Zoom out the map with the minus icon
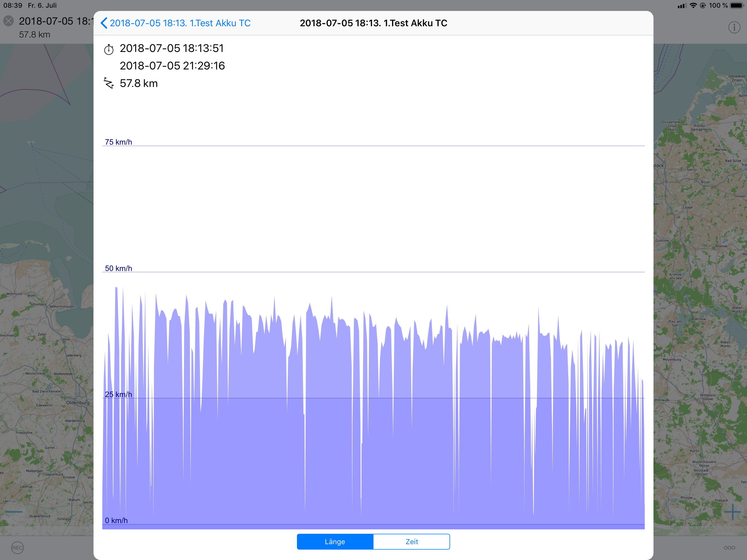 (14, 512)
